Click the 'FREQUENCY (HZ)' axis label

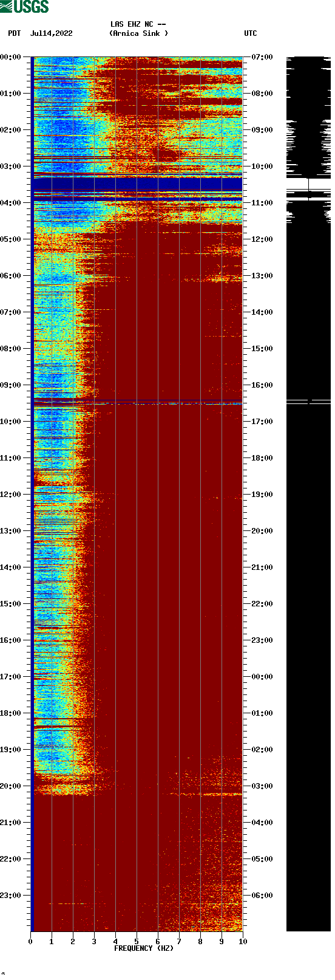144,948
